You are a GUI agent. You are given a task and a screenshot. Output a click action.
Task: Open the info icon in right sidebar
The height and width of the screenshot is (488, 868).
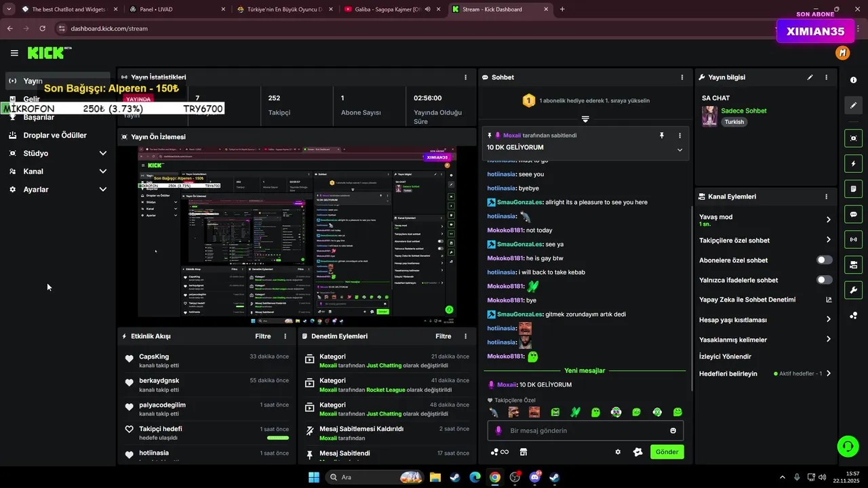coord(853,80)
